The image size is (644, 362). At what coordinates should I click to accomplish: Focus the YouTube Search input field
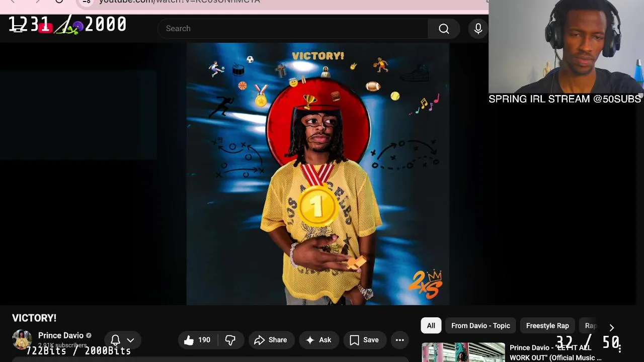point(293,29)
